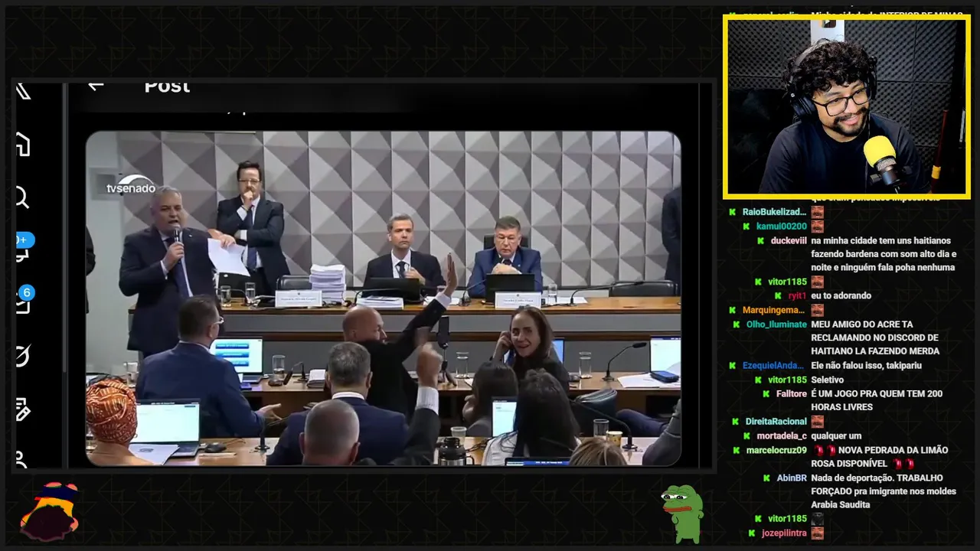Open chat user DireitaRacional
The width and height of the screenshot is (980, 551).
776,422
